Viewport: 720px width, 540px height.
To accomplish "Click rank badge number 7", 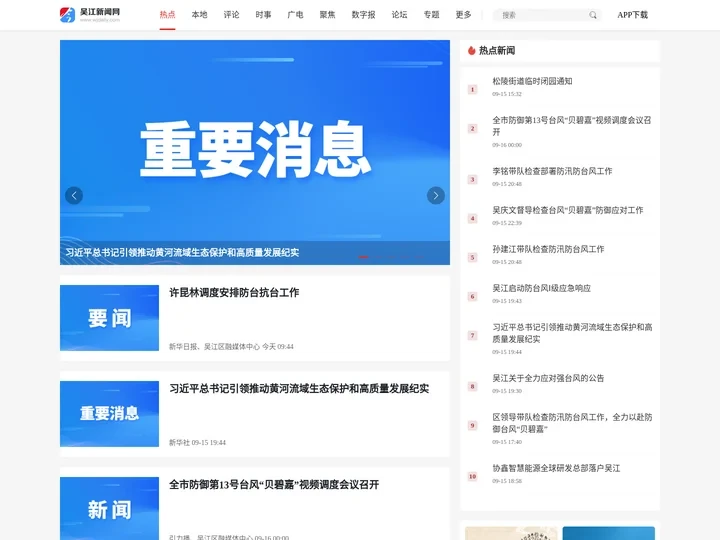I will pos(472,336).
